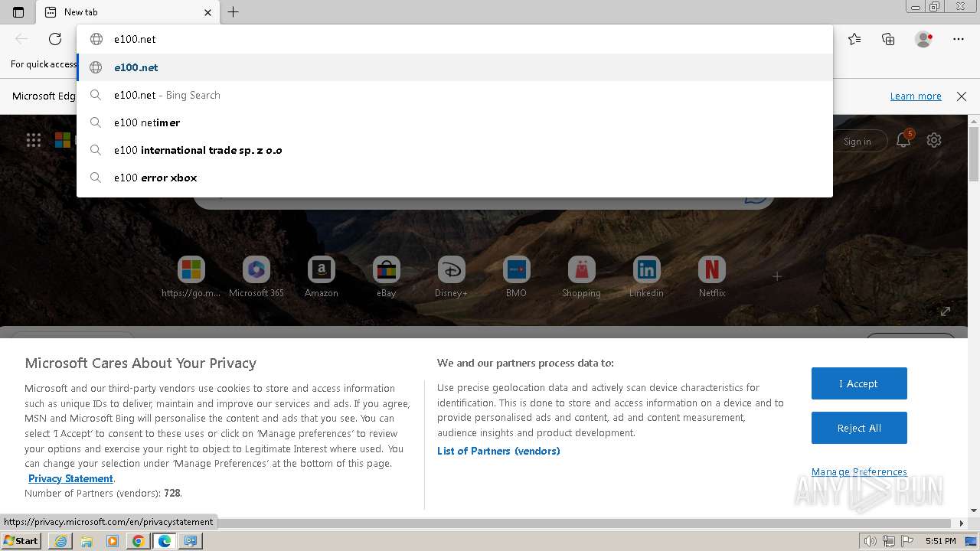Viewport: 980px width, 551px height.
Task: Open the Learn more link
Action: tap(916, 96)
